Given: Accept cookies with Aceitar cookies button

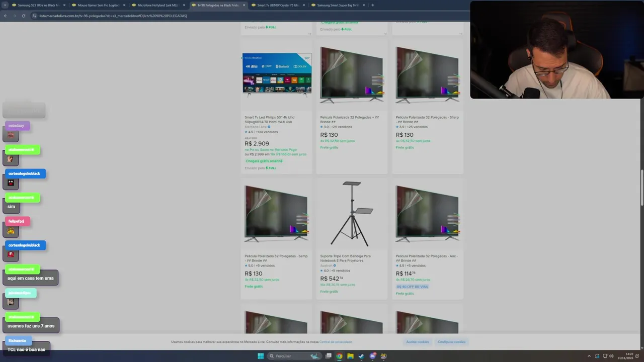Looking at the screenshot, I should tap(418, 342).
